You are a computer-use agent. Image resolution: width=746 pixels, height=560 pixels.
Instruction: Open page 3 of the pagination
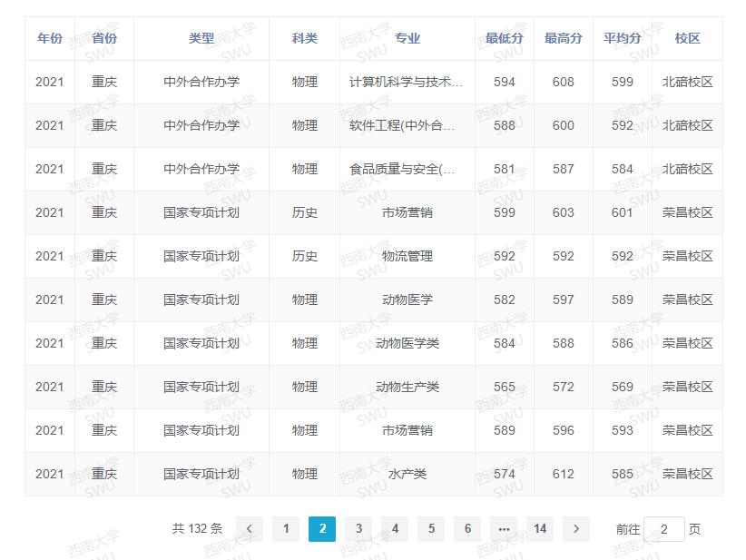359,528
